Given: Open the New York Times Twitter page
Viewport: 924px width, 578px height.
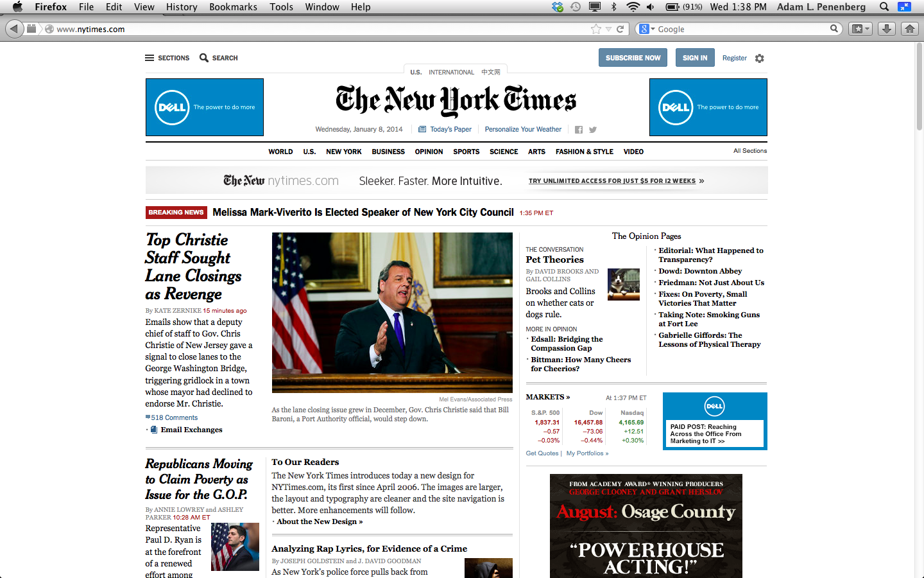Looking at the screenshot, I should [593, 130].
